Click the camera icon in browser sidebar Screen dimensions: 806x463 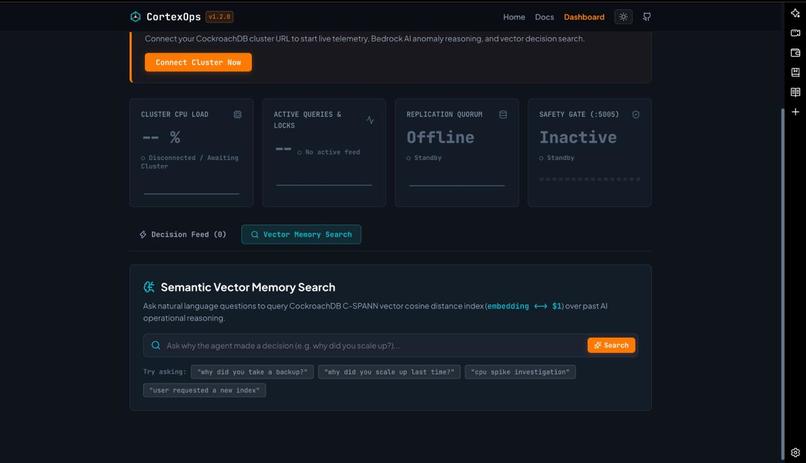(795, 33)
